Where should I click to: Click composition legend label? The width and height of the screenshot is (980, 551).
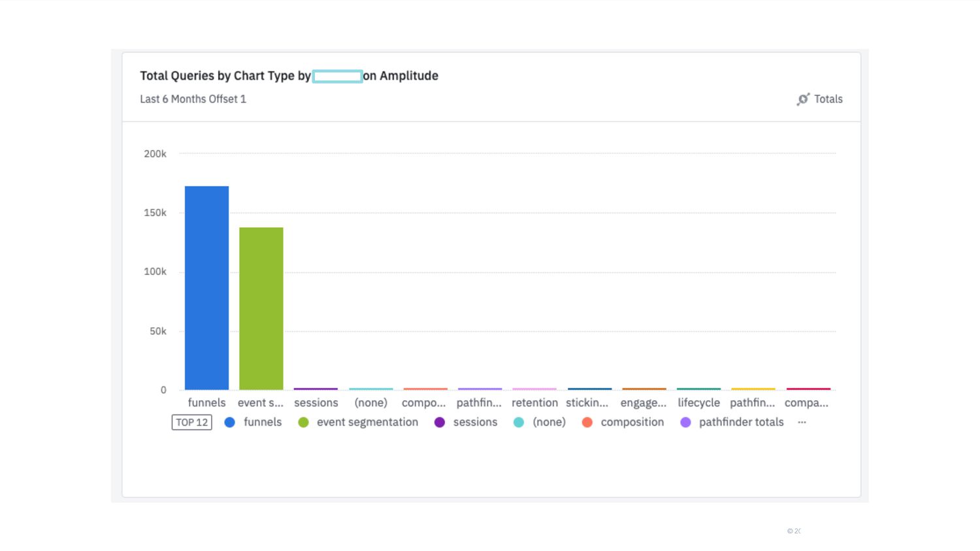coord(632,422)
